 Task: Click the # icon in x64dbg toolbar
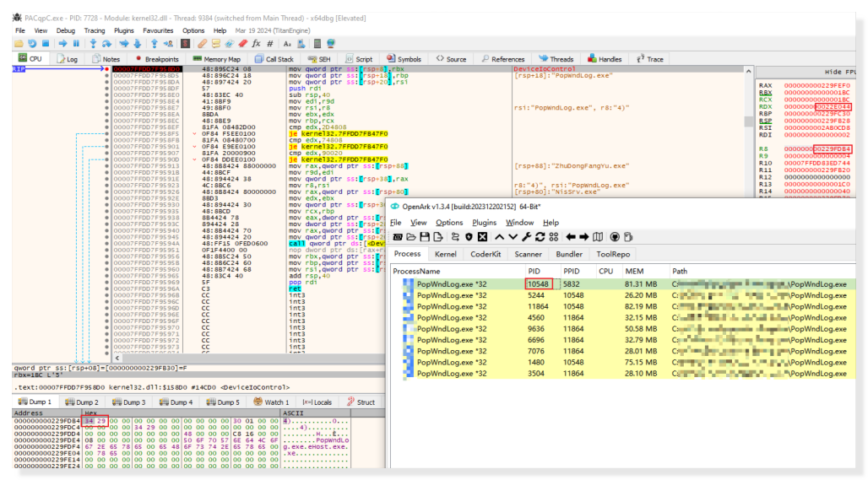click(269, 43)
